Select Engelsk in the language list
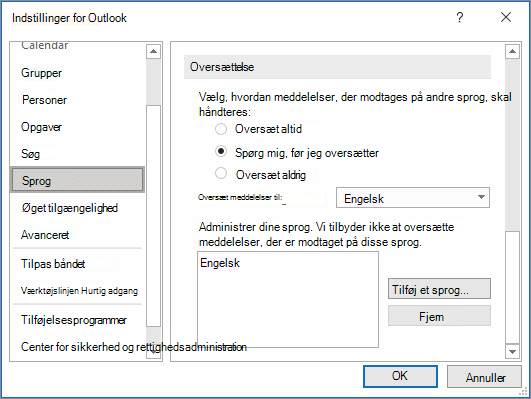 [x=220, y=263]
